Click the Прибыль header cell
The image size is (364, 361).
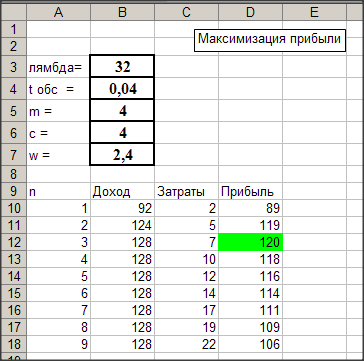coord(250,191)
